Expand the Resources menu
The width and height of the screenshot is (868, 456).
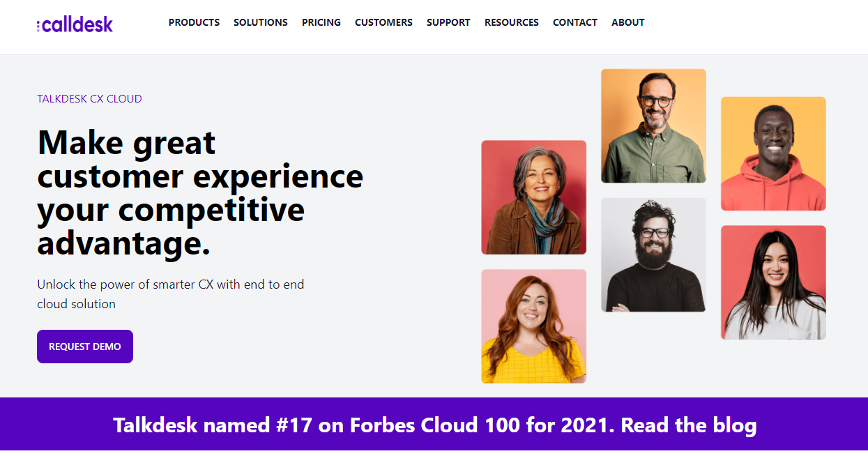511,22
